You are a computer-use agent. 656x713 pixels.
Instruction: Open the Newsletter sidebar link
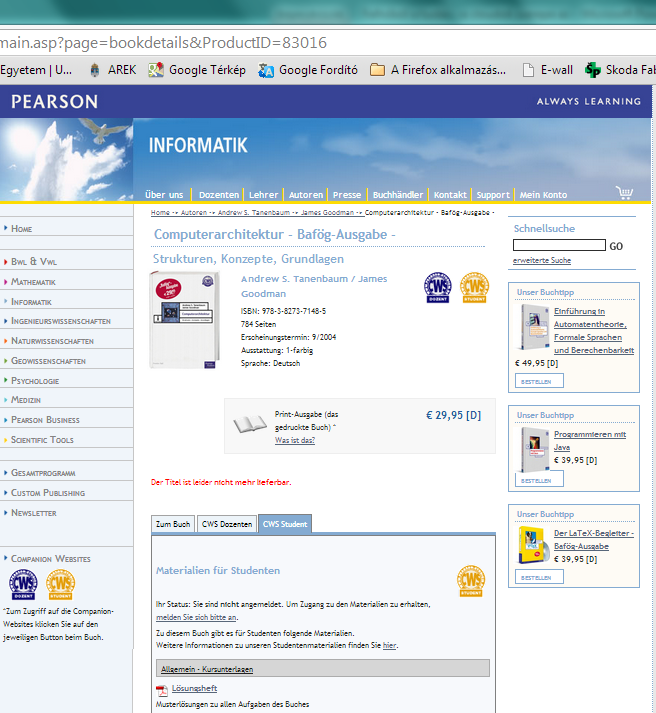click(34, 513)
